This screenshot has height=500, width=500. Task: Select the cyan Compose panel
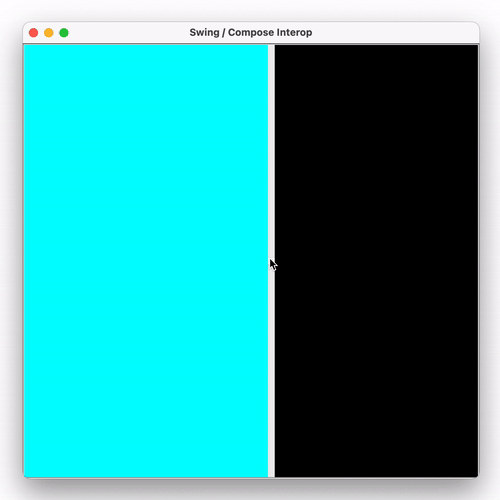point(146,261)
